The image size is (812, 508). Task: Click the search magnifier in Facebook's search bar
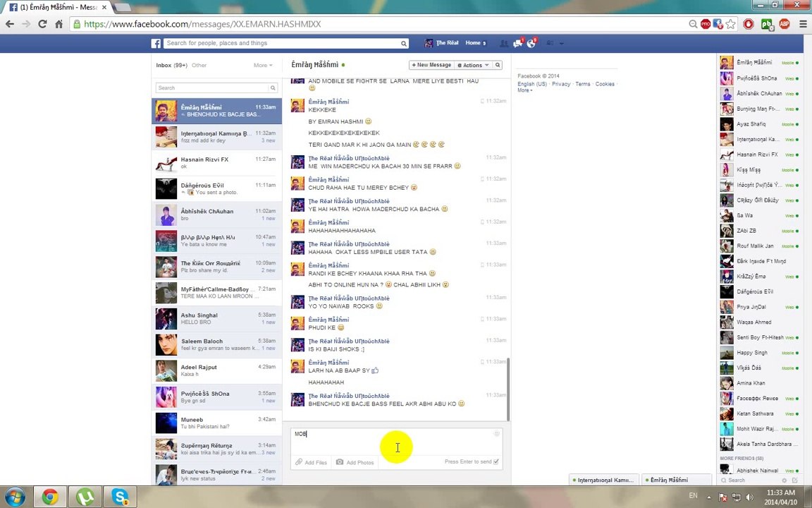point(403,44)
